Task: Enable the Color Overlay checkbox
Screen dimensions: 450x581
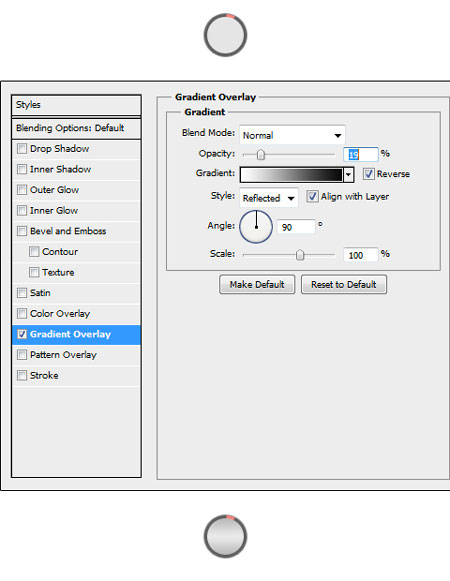Action: [x=22, y=313]
